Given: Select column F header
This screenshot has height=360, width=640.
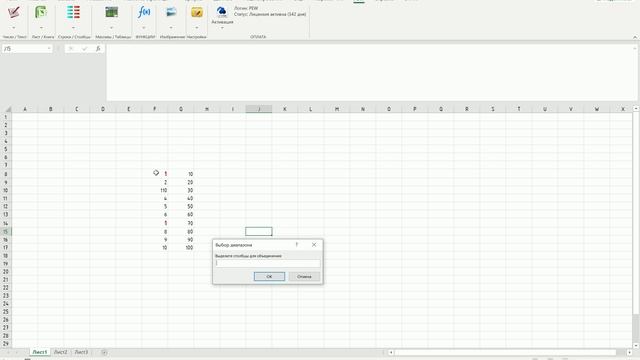Looking at the screenshot, I should 155,109.
